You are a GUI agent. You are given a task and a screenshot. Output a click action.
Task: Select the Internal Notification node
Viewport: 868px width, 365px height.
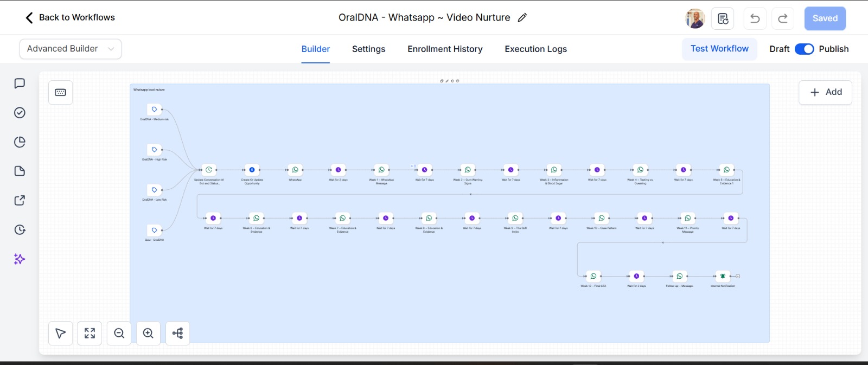(723, 277)
